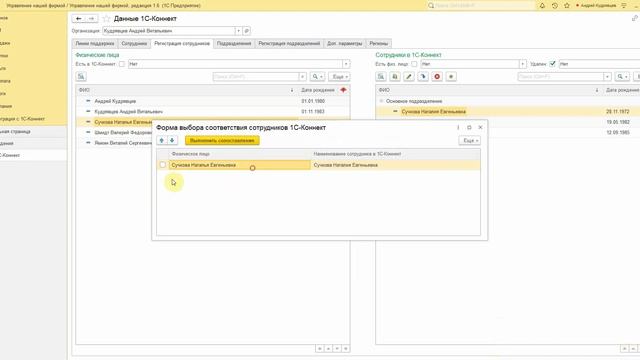Click the search icon in top search bar
Screen dimensions: 640x360
pos(431,6)
